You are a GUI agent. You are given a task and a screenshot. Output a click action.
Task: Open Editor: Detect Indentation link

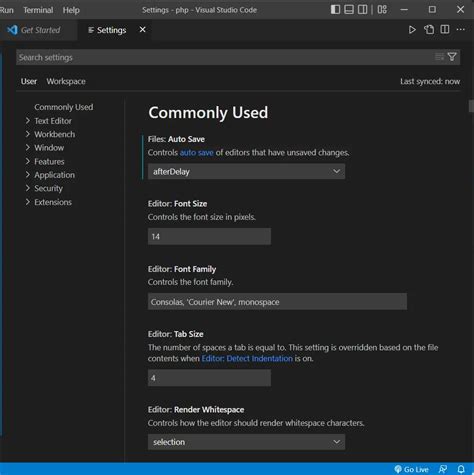point(247,359)
